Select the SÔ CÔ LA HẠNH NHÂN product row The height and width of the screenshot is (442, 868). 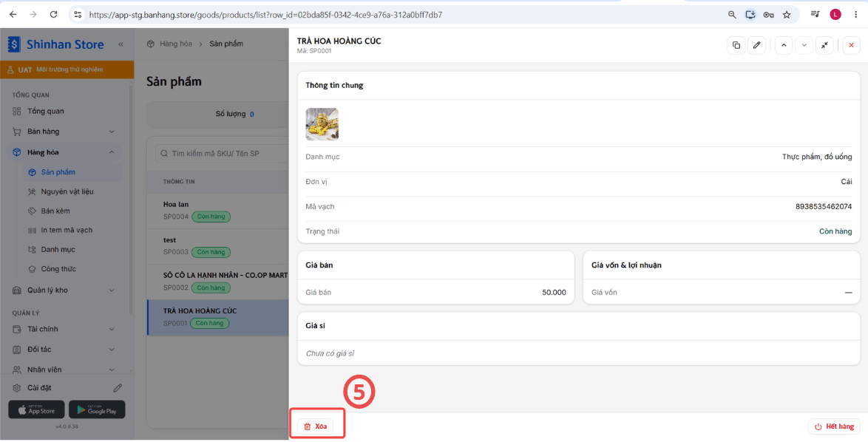click(217, 282)
